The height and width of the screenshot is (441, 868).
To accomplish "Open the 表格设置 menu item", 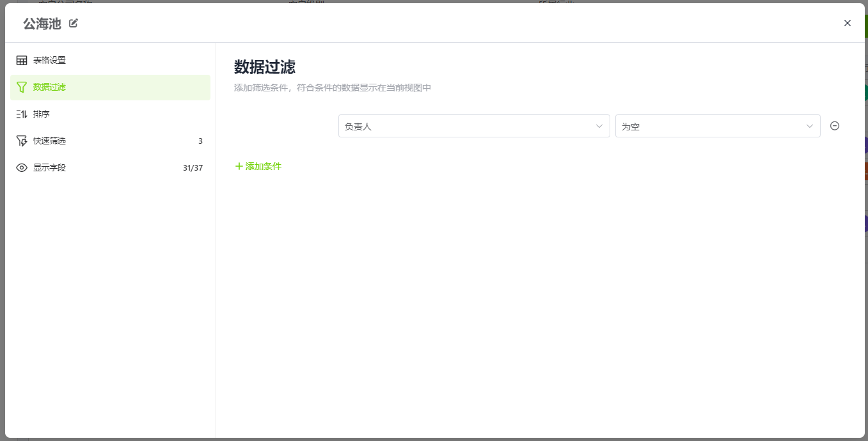I will click(x=110, y=61).
